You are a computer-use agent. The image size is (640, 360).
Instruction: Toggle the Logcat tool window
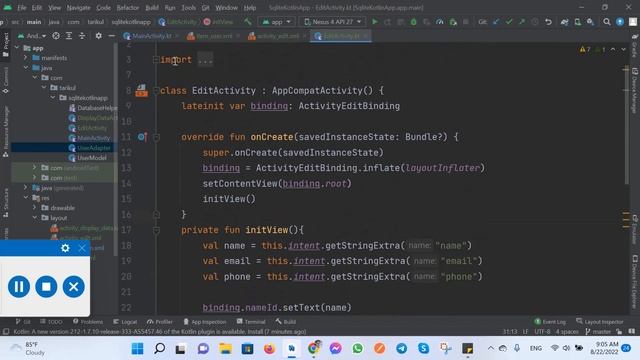[125, 322]
